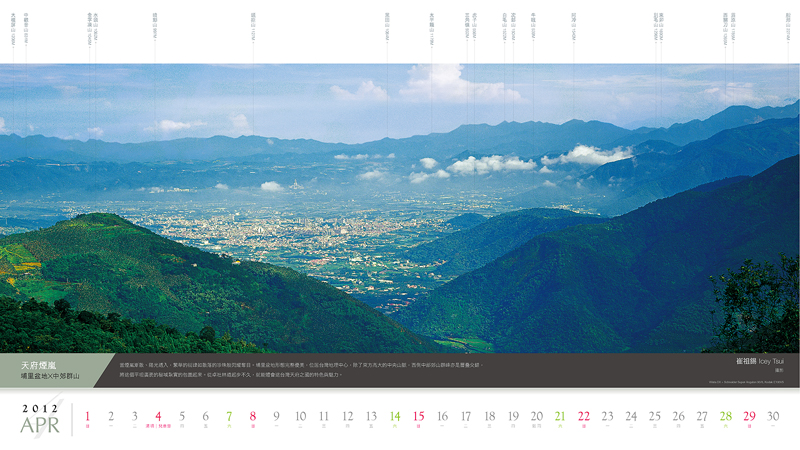Click the year 2012 label
This screenshot has height=450, width=800.
click(40, 409)
